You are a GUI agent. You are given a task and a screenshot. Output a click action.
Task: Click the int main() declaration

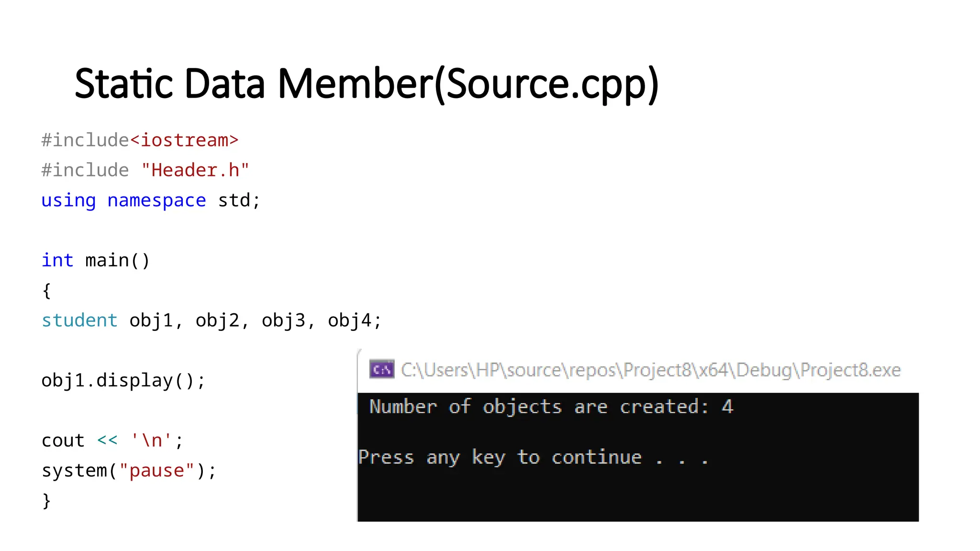[x=96, y=261]
